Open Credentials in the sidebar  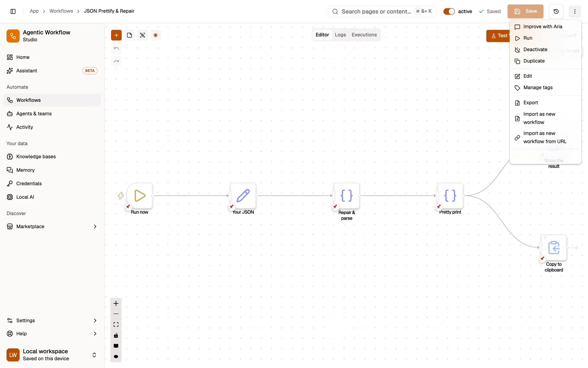click(52, 183)
